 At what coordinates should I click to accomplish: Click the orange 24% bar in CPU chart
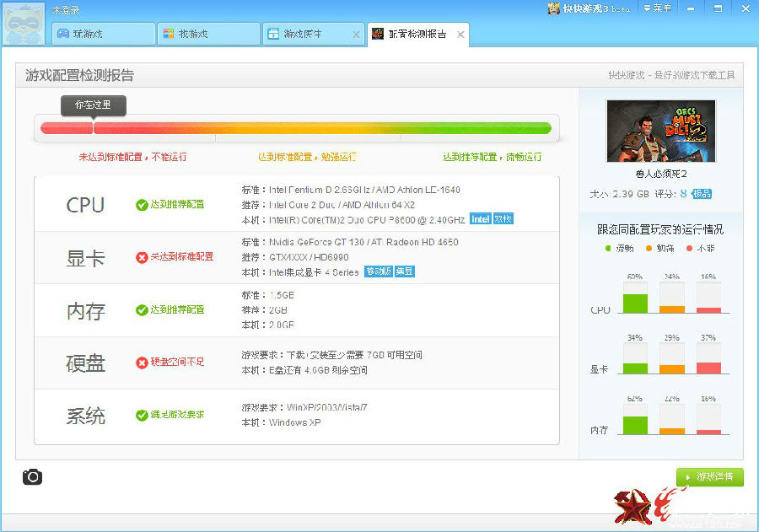click(672, 309)
